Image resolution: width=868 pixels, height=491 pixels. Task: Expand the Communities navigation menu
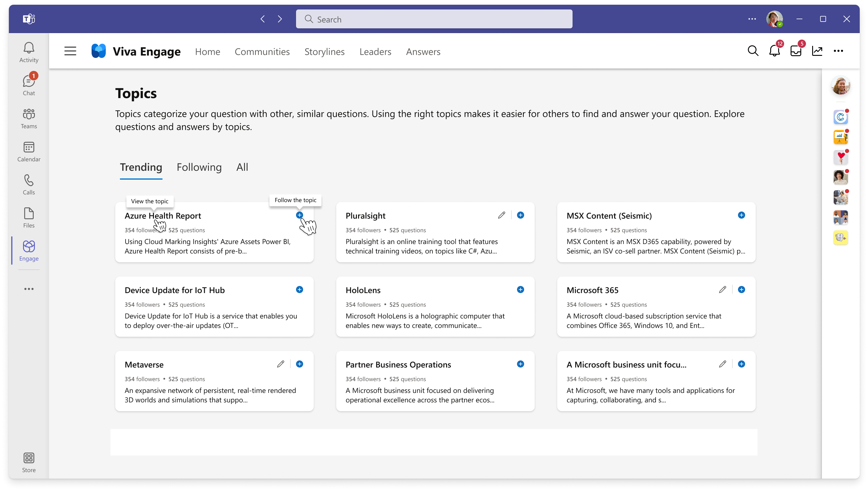(x=262, y=51)
